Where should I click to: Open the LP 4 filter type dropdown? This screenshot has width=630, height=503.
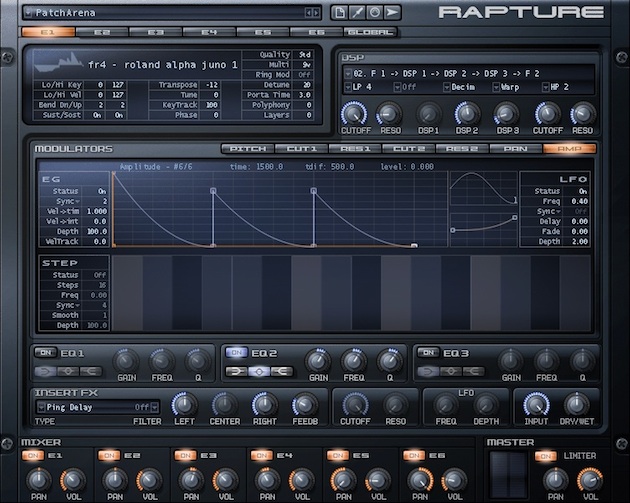(348, 87)
